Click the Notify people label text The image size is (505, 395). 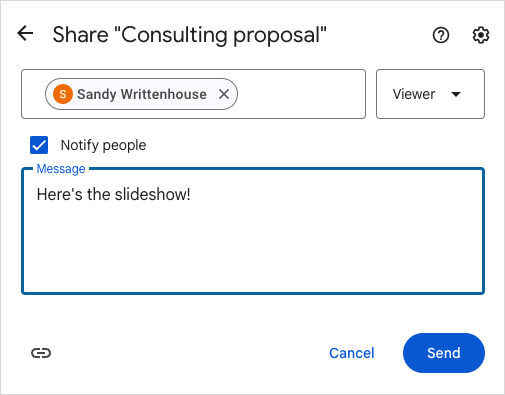click(103, 145)
